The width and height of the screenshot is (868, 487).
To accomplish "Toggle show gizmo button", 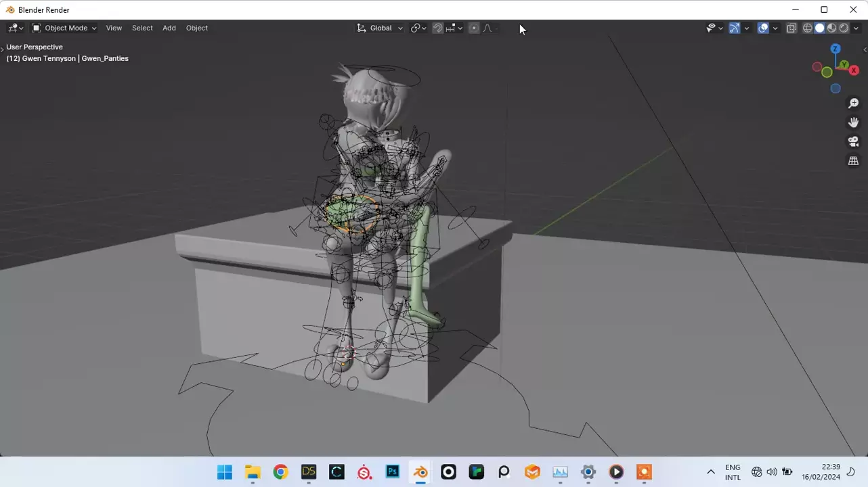I will pyautogui.click(x=734, y=28).
